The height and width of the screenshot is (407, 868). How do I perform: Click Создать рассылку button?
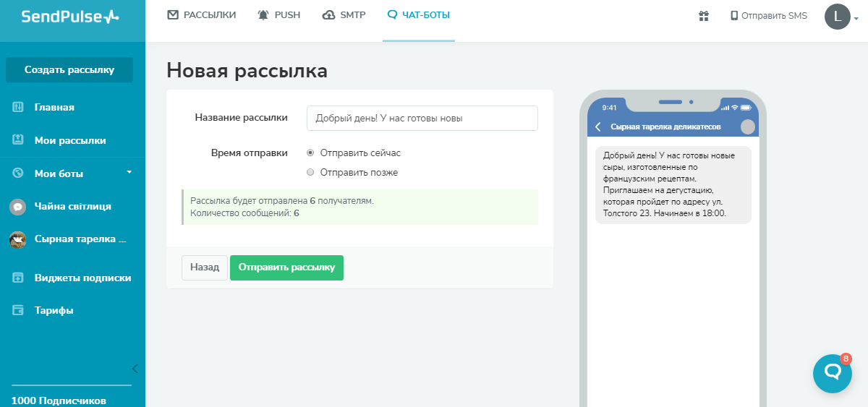[69, 70]
